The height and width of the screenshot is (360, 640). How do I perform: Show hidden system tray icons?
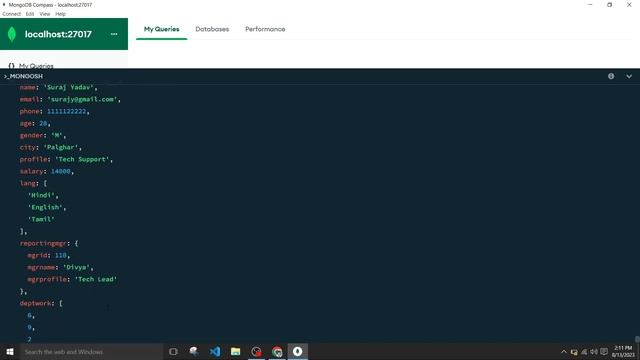[564, 352]
